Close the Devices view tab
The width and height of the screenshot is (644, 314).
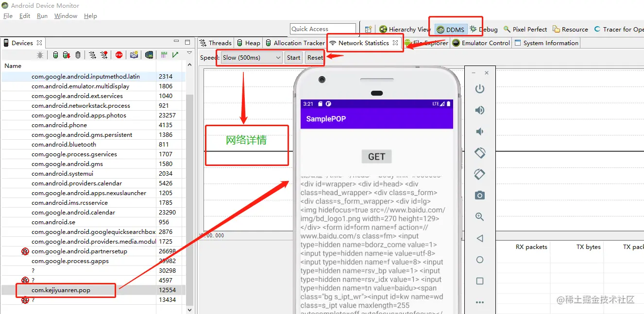pos(39,43)
